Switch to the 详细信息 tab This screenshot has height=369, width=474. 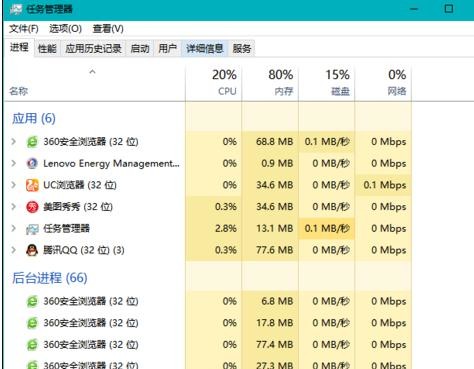205,49
